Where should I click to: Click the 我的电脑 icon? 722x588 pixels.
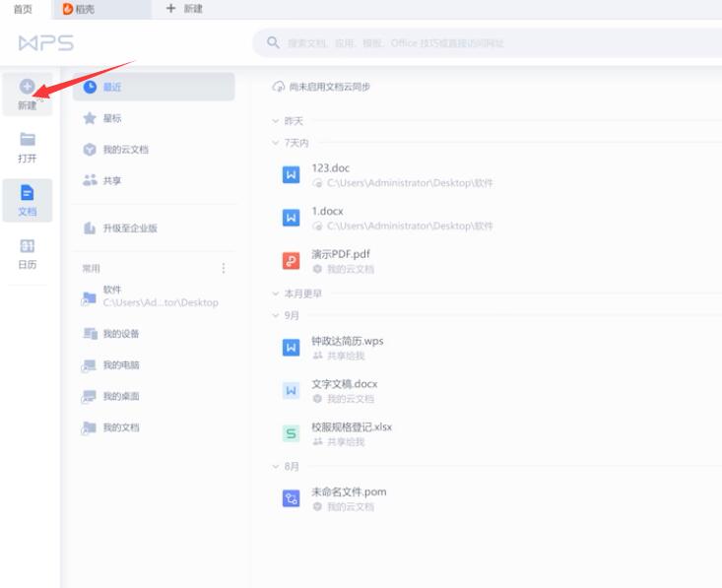[x=89, y=365]
